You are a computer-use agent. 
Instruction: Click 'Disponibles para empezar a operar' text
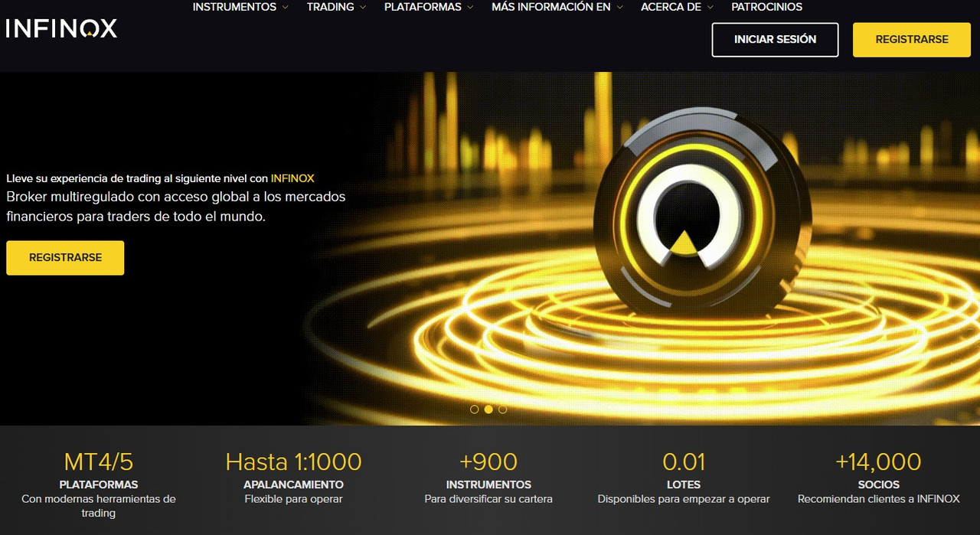[x=684, y=499]
